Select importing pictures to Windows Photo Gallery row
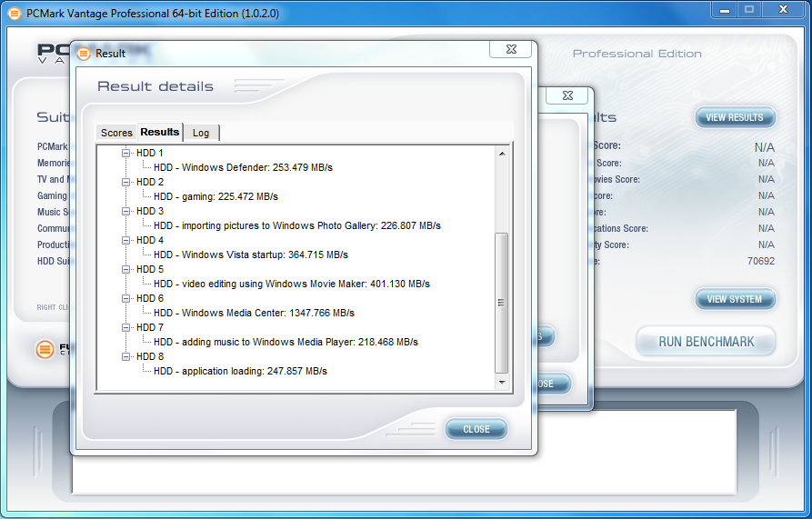The height and width of the screenshot is (519, 812). pyautogui.click(x=297, y=225)
